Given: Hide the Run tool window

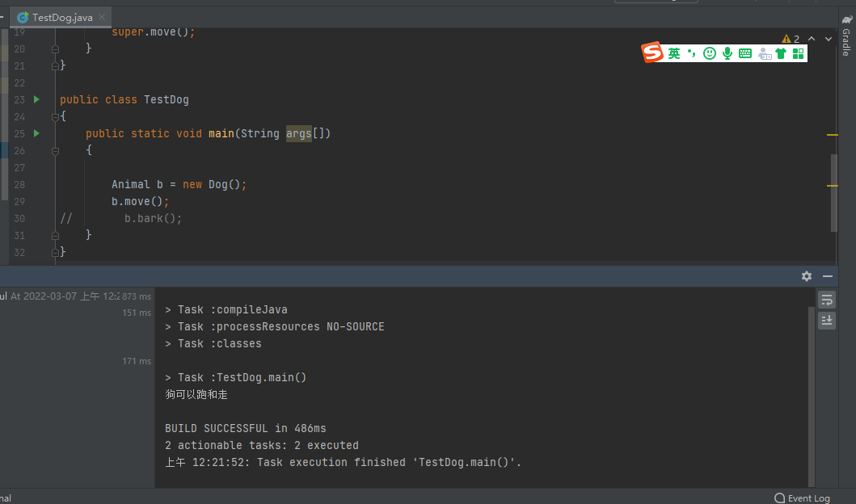Looking at the screenshot, I should coord(827,276).
